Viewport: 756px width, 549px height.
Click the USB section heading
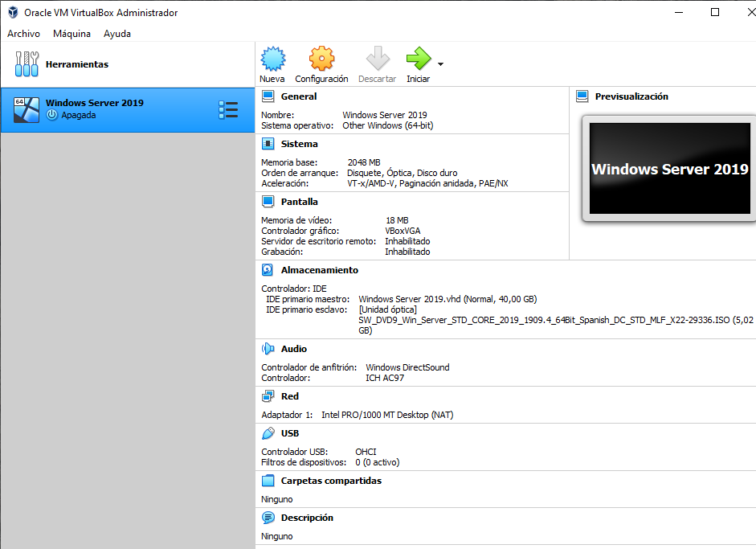click(290, 433)
